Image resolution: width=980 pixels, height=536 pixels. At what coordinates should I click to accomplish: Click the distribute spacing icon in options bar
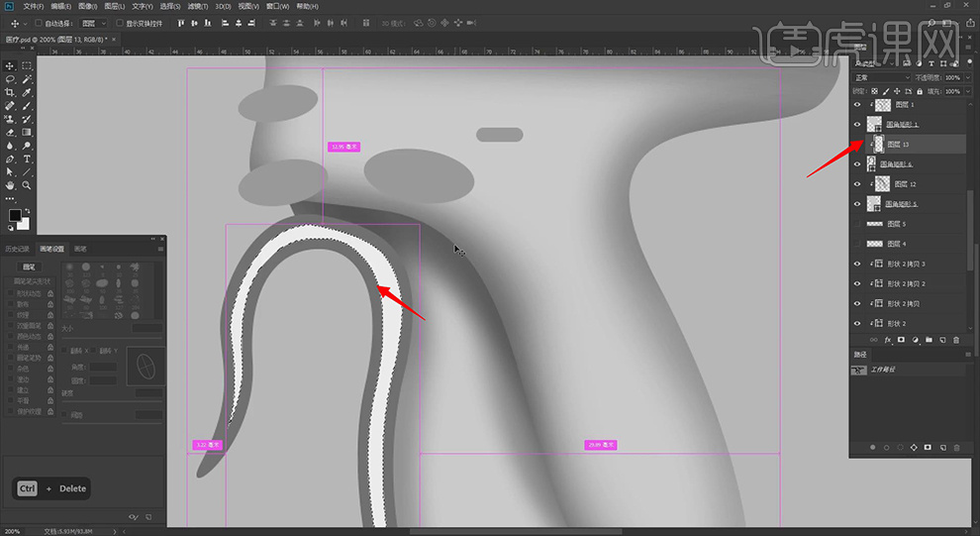(x=366, y=23)
